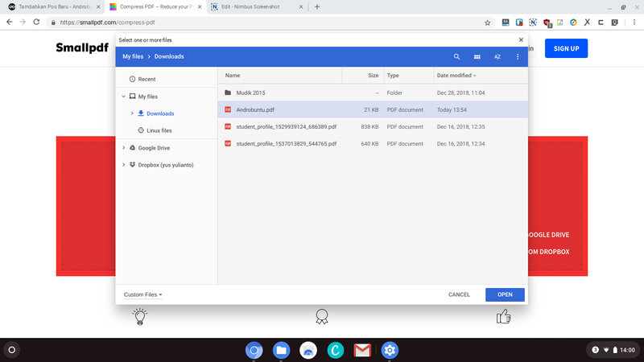Viewport: 644px width, 362px height.
Task: Open the file dialog's three-dot menu
Action: tap(518, 56)
